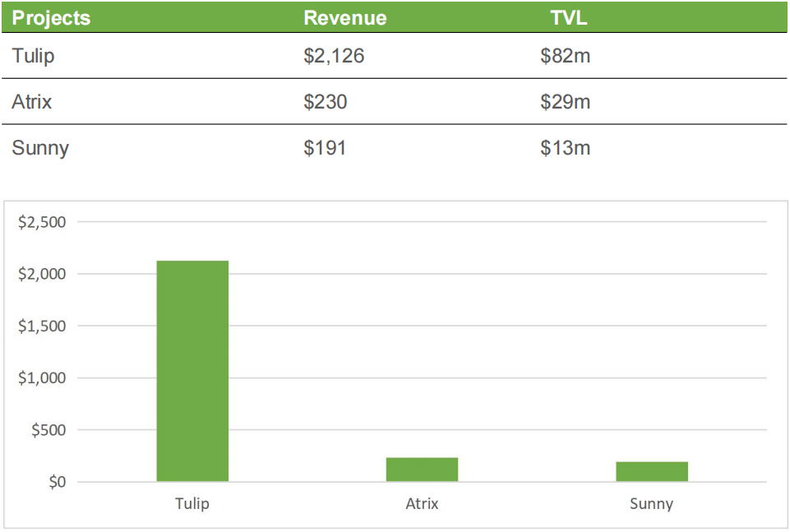
Task: Select the $2,500 y-axis label
Action: (43, 222)
